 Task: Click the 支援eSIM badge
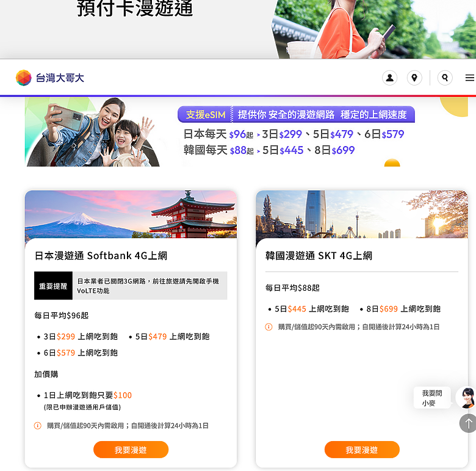coord(206,115)
